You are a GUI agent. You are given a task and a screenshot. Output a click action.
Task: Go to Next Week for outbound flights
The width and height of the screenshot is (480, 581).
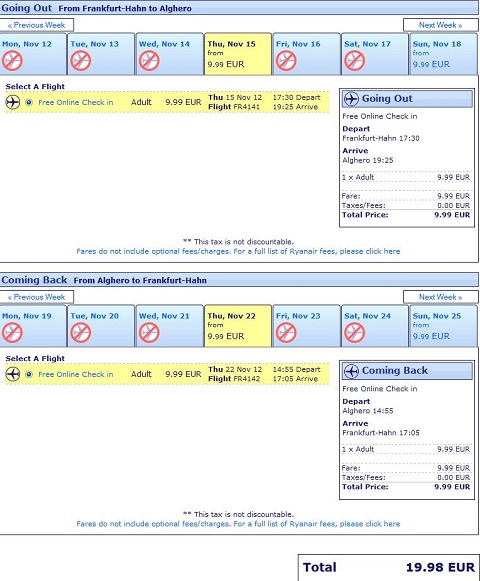point(440,25)
